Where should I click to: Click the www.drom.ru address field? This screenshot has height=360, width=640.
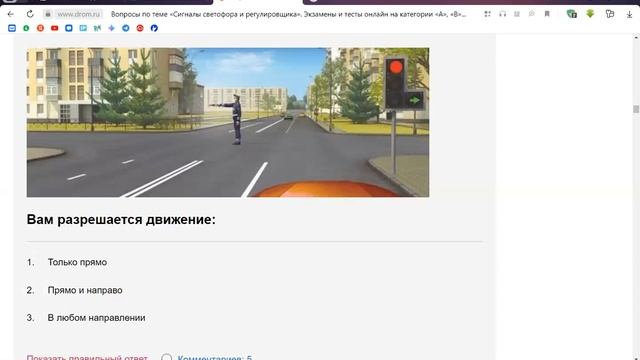tap(78, 14)
